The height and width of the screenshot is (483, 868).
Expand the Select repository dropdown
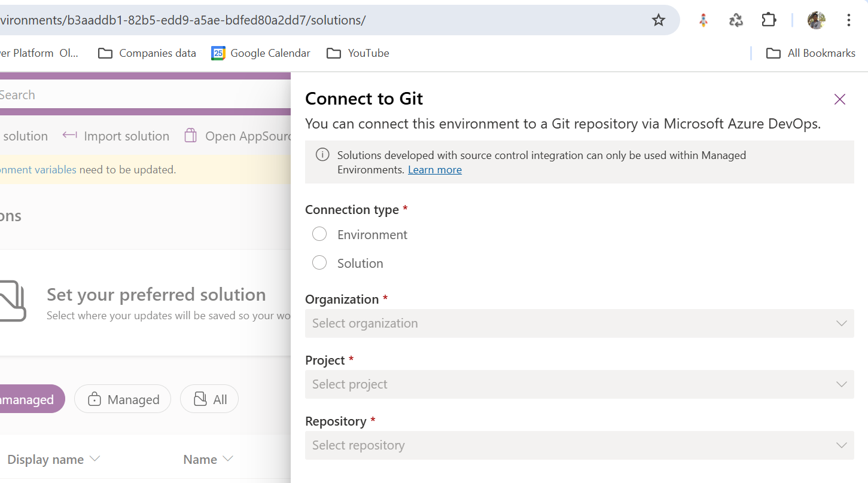point(579,445)
